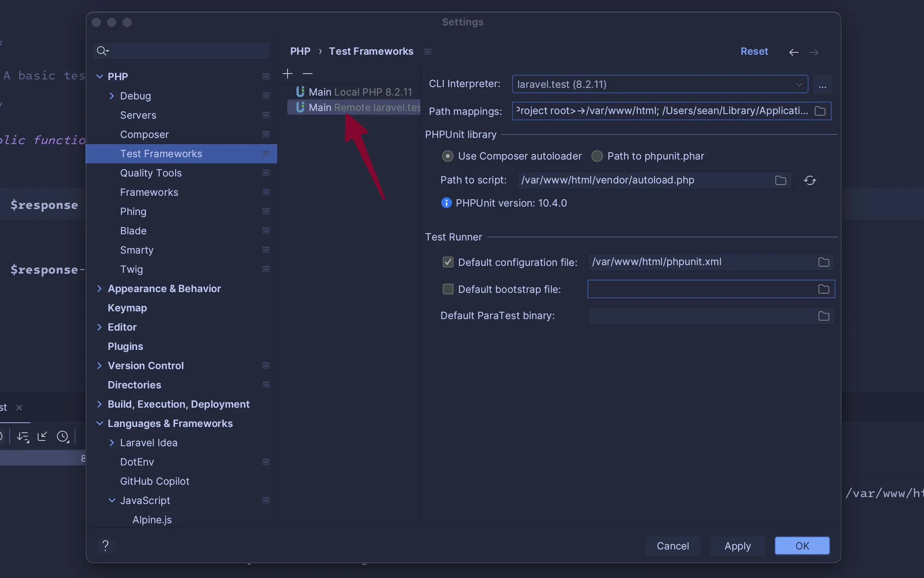Screen dimensions: 924x578
Task: Click expand-all icon in background run toolbar
Action: (x=23, y=437)
